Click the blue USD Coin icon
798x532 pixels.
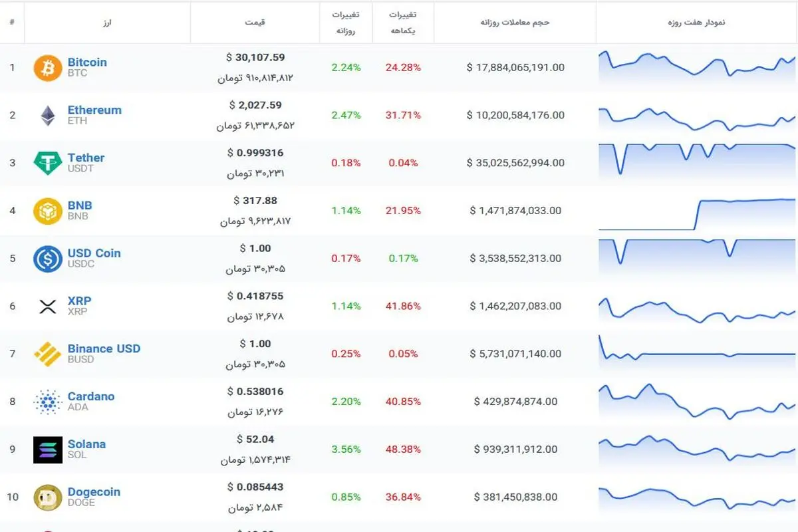pos(48,259)
